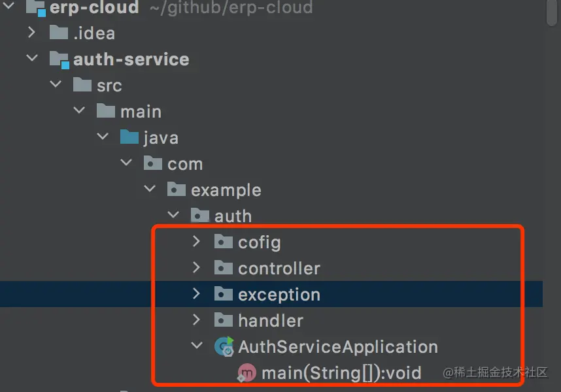Collapse the erp-cloud project root

pyautogui.click(x=8, y=5)
